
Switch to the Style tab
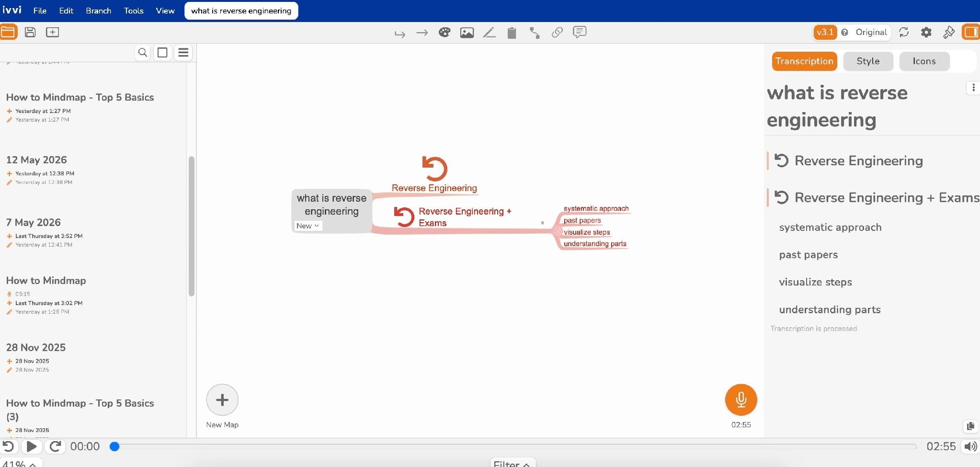coord(868,61)
